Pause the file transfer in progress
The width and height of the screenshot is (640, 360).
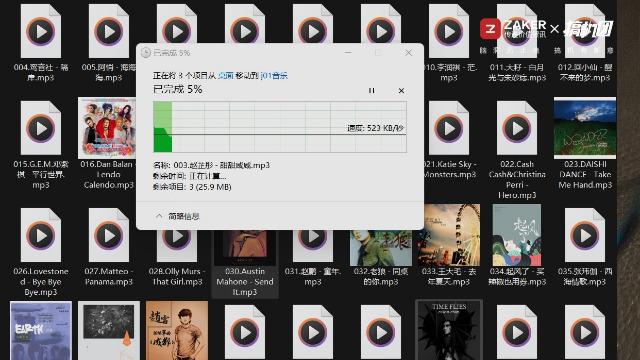371,90
